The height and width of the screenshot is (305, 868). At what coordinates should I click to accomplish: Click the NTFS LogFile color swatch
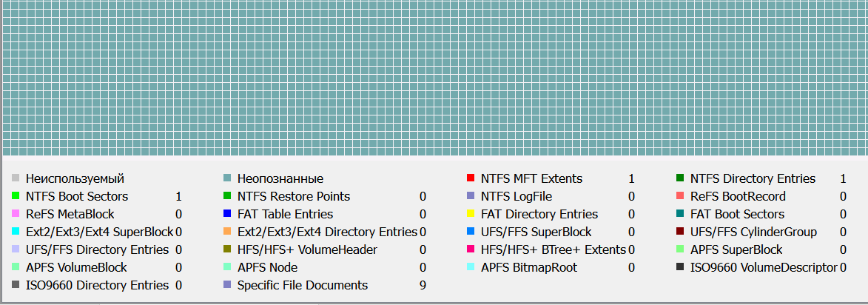pos(471,196)
